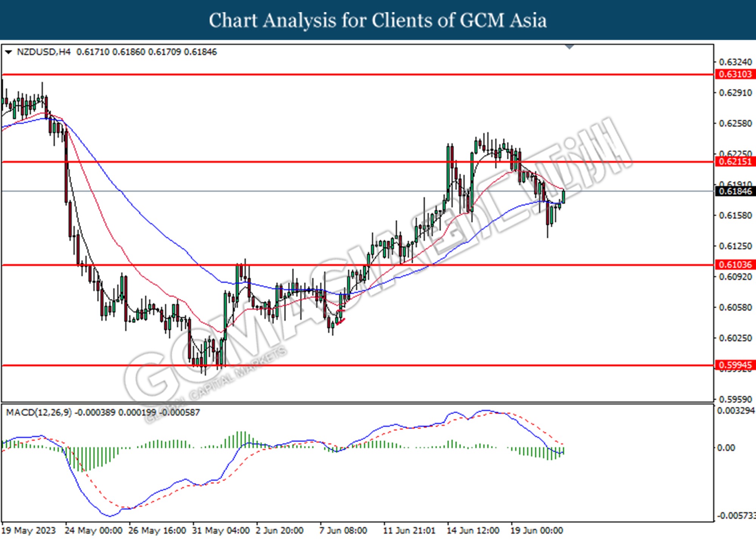
Task: Select the red horizontal line at 0.63103
Action: (x=358, y=74)
